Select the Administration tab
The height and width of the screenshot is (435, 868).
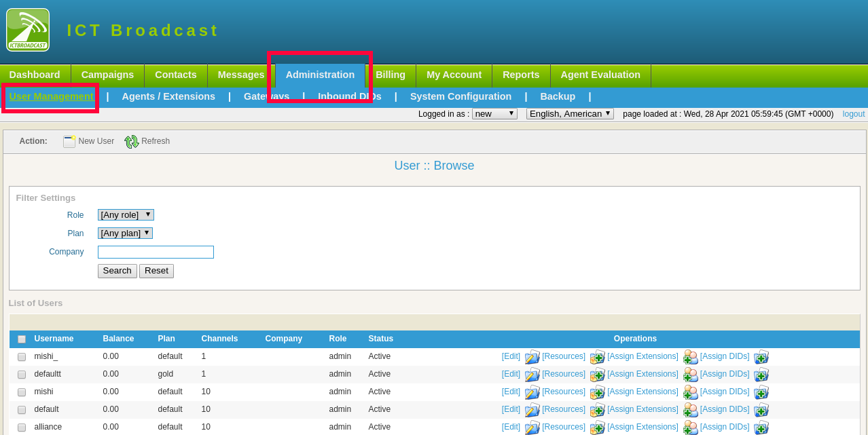pos(320,75)
